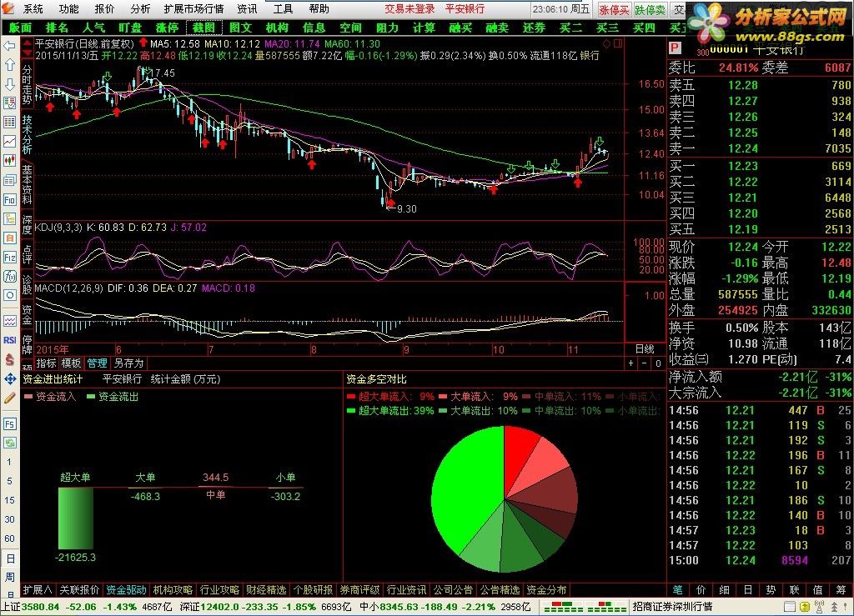Select the 日 daily period button

(10, 558)
